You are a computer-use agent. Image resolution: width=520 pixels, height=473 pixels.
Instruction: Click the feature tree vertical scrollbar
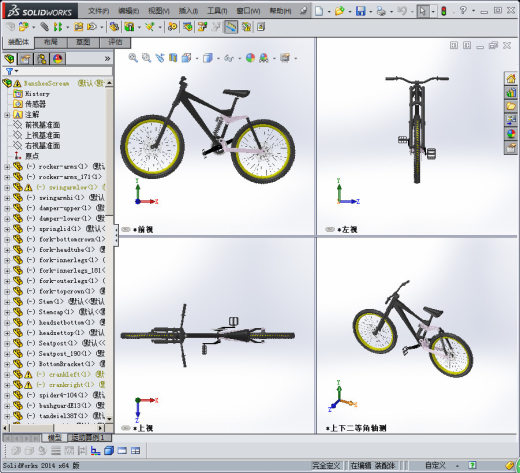tap(109, 250)
